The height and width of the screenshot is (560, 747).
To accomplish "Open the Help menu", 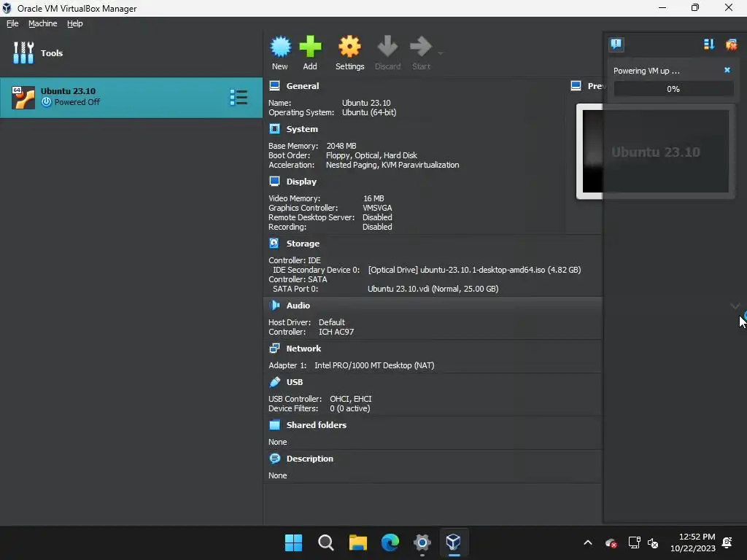I will [75, 23].
